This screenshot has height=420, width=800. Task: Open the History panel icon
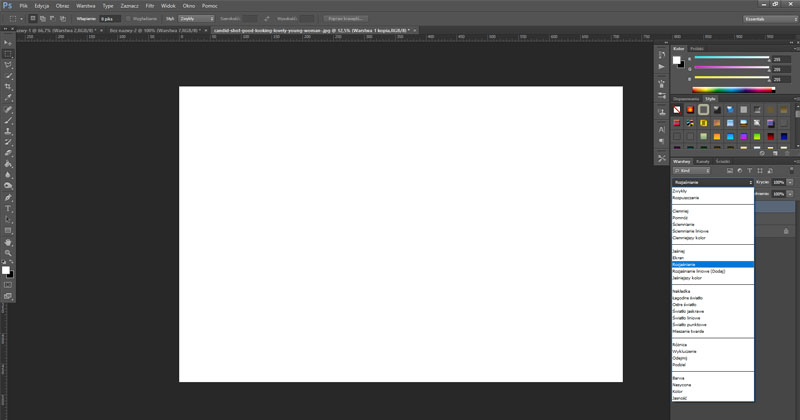(x=662, y=55)
